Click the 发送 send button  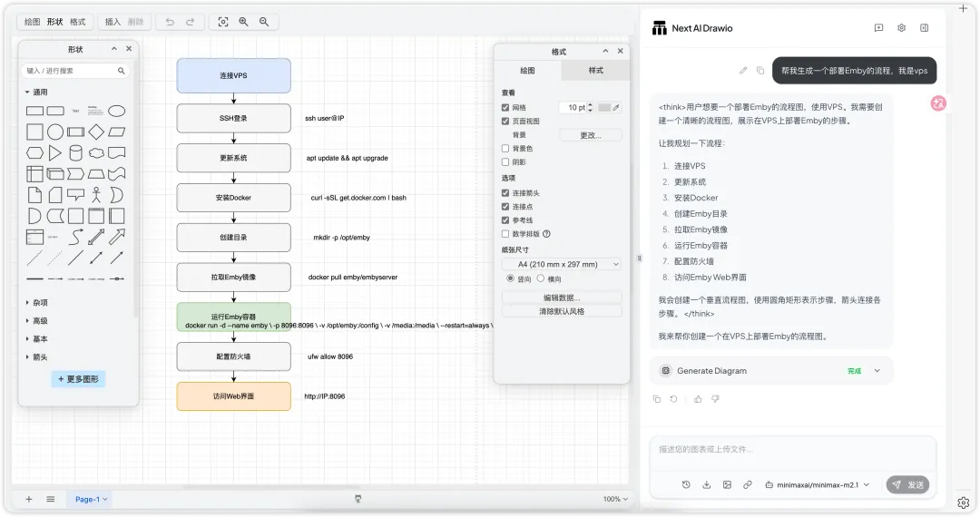(907, 484)
